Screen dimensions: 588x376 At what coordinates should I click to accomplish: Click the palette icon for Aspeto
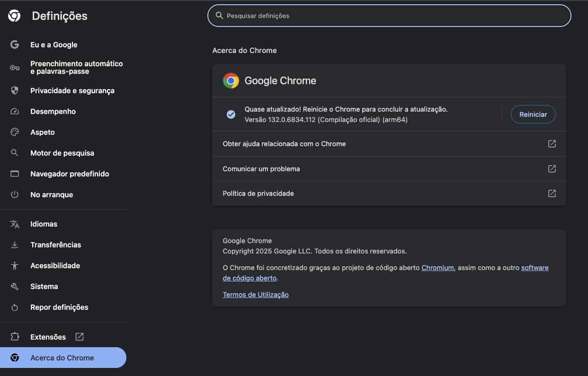(x=15, y=132)
